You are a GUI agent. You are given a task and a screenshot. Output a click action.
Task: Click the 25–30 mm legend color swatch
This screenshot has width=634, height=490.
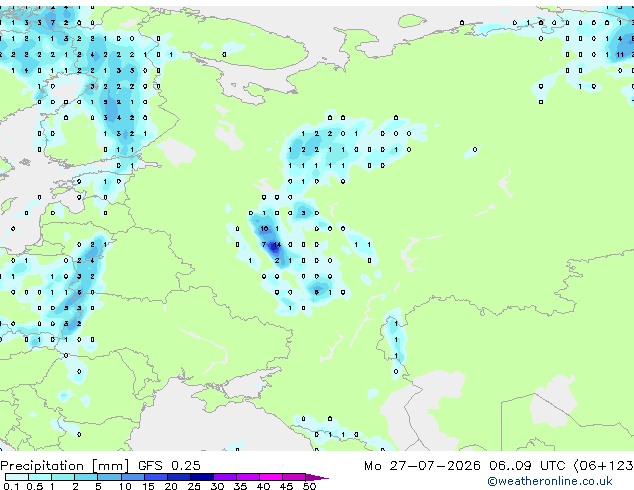201,477
